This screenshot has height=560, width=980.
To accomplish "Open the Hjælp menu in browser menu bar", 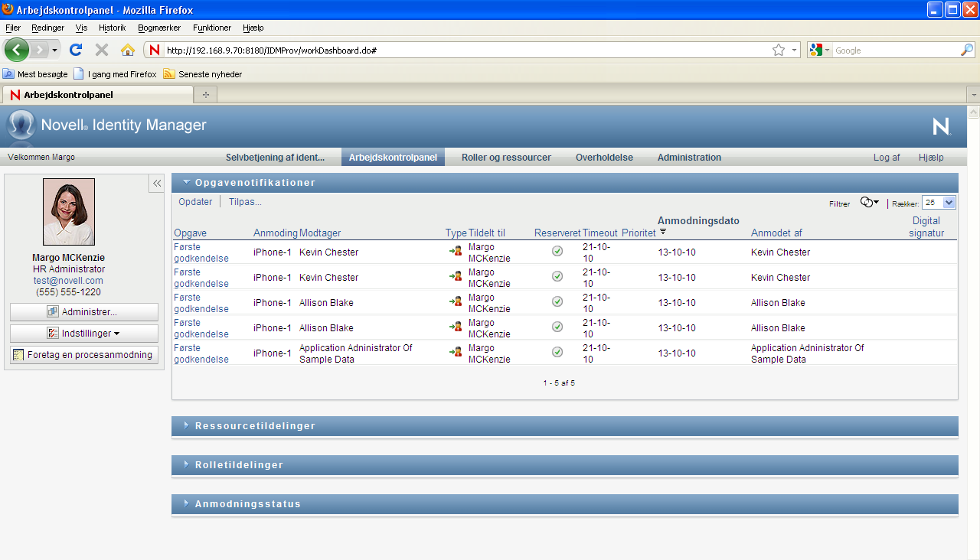I will 253,28.
